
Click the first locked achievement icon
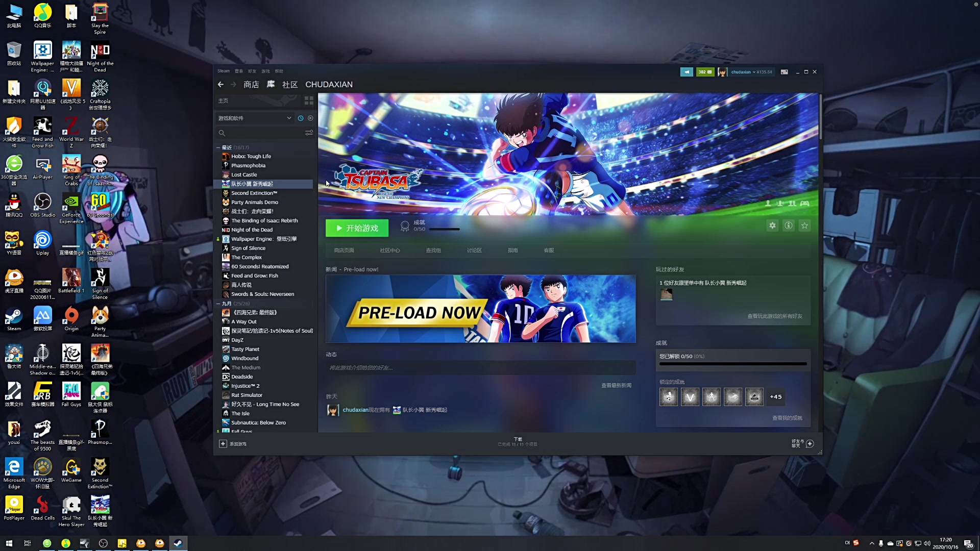point(669,397)
